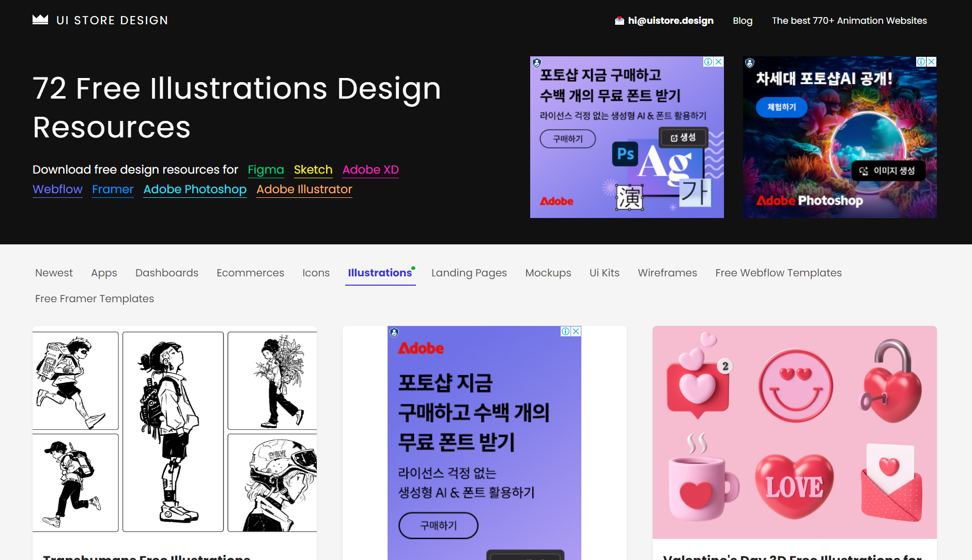
Task: Switch to the Icons tab
Action: tap(316, 273)
